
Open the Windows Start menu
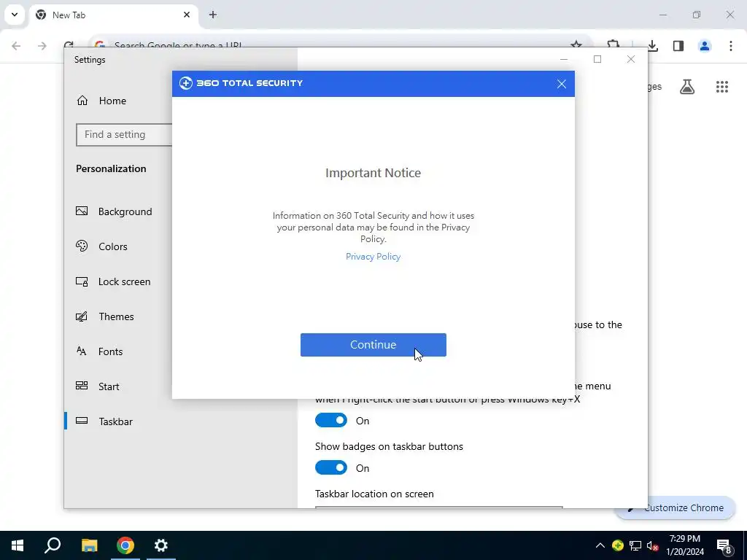click(x=18, y=545)
